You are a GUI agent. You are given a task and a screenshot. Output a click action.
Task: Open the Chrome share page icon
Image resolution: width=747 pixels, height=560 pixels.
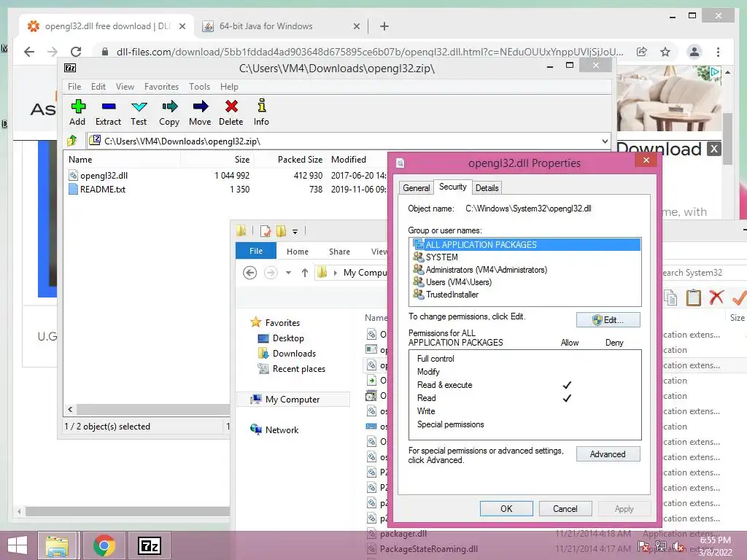point(642,52)
